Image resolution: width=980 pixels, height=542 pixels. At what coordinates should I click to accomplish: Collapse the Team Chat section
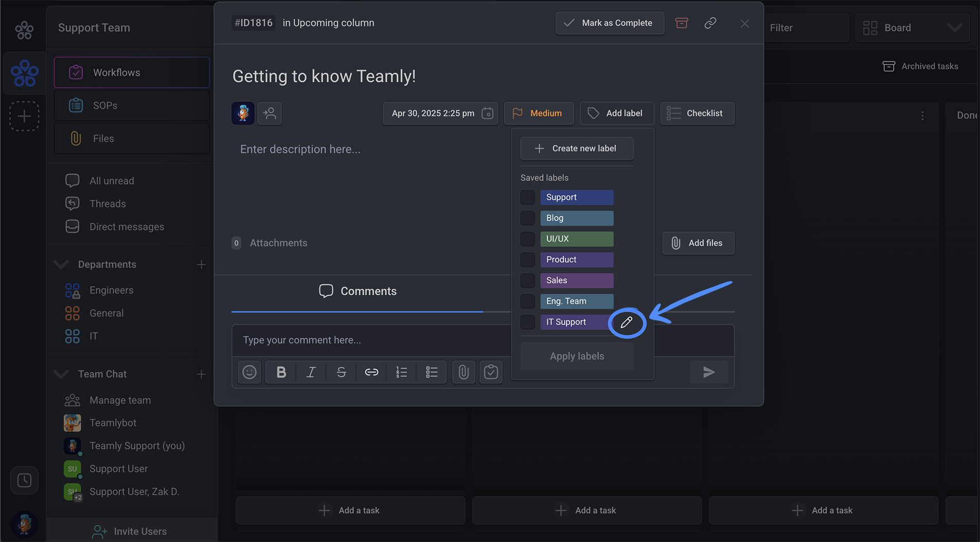pyautogui.click(x=61, y=374)
